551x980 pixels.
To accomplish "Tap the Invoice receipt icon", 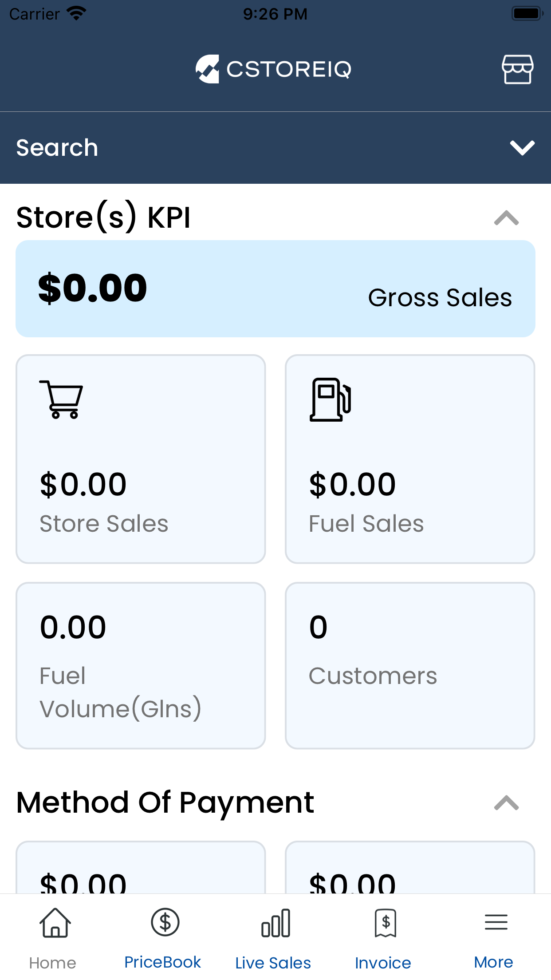I will pos(385,923).
